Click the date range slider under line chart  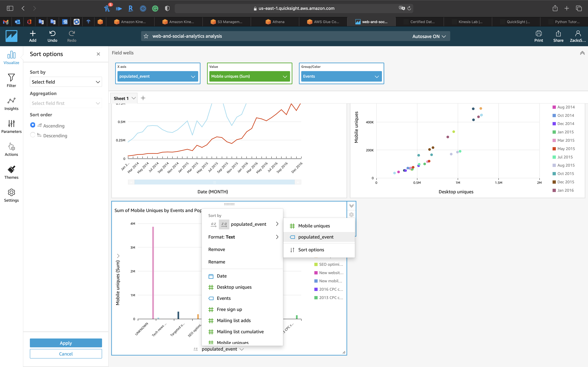[x=214, y=182]
